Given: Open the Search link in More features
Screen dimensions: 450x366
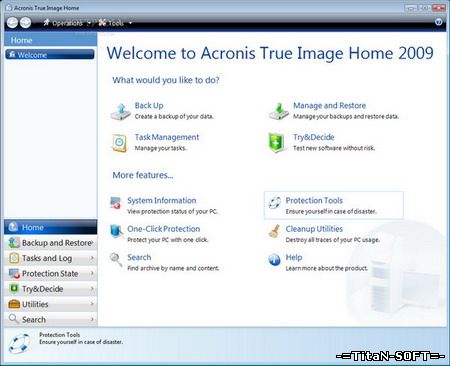Looking at the screenshot, I should [x=139, y=257].
